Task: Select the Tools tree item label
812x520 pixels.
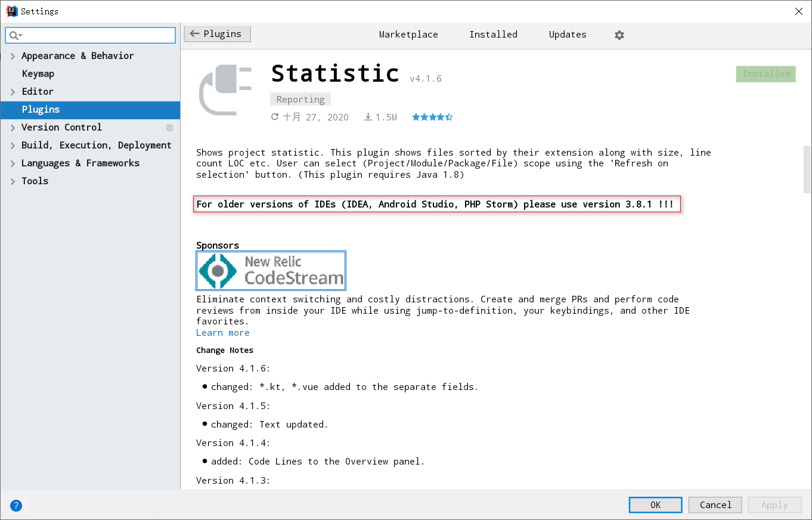Action: click(x=35, y=181)
